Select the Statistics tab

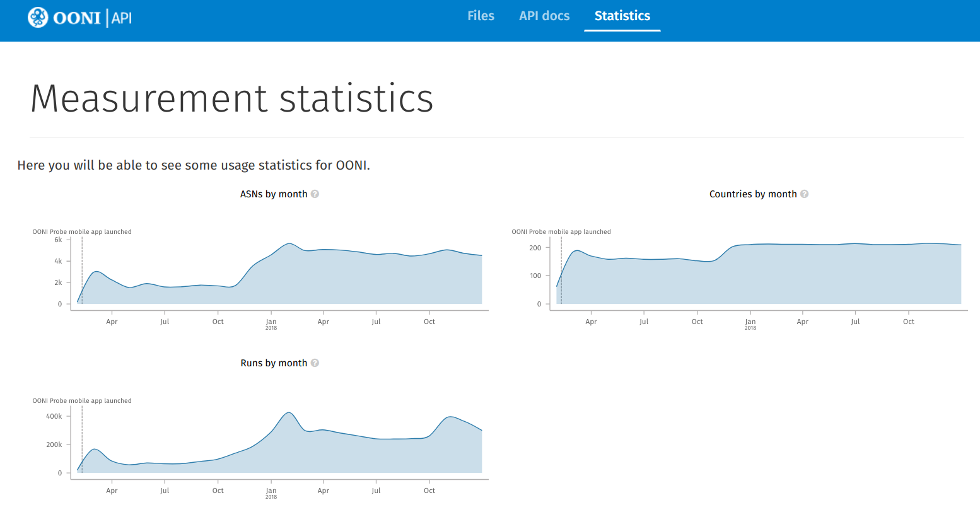coord(622,16)
